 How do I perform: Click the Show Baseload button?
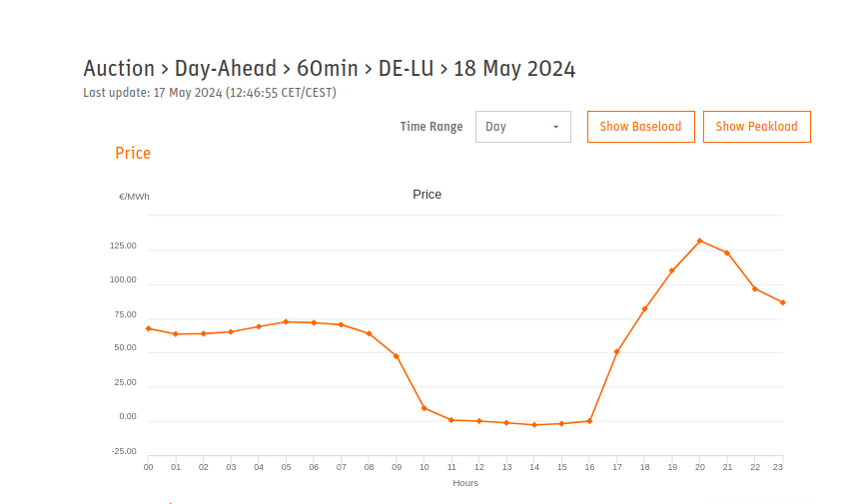pos(640,127)
